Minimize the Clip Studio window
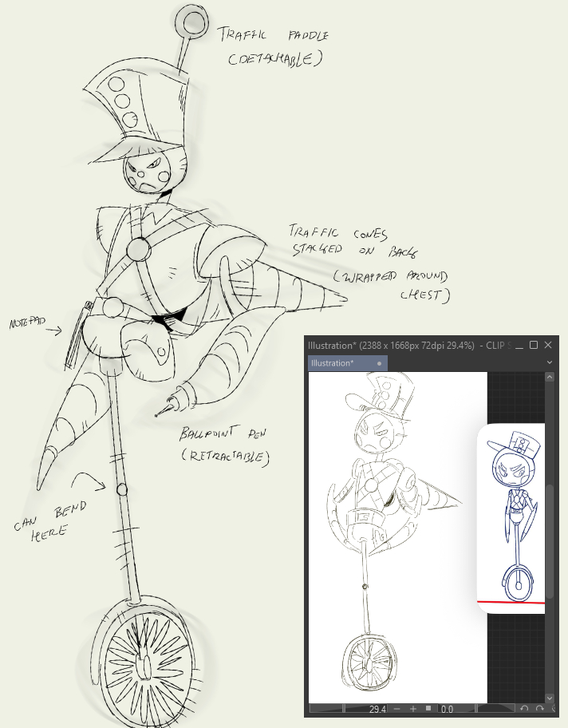 pyautogui.click(x=519, y=345)
